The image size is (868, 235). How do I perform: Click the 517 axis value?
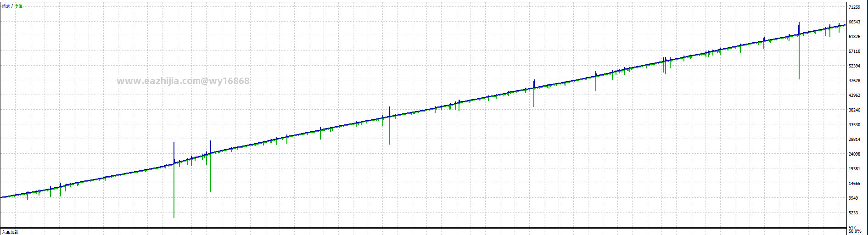coord(852,227)
